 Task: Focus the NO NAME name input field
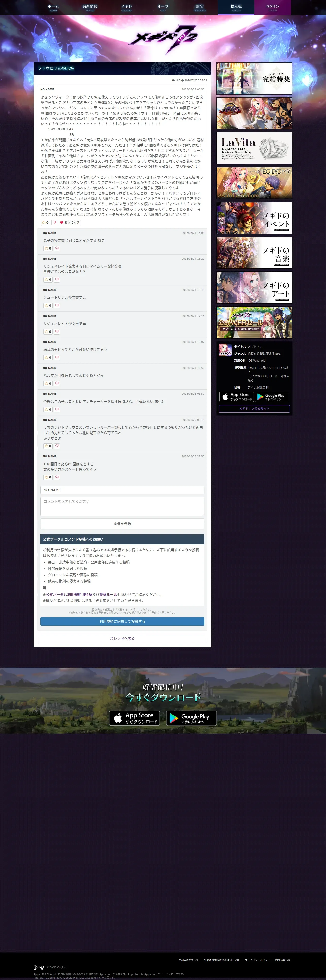pyautogui.click(x=122, y=490)
